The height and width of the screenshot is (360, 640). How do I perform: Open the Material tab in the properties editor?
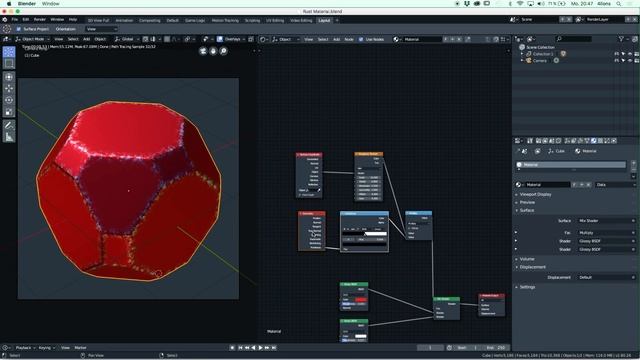click(x=594, y=141)
